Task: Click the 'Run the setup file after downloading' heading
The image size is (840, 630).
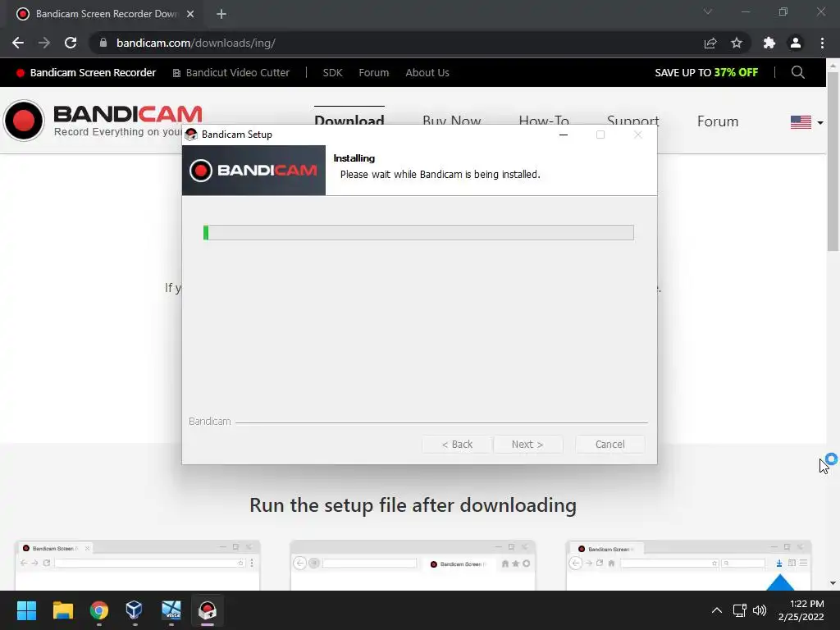Action: 413,505
